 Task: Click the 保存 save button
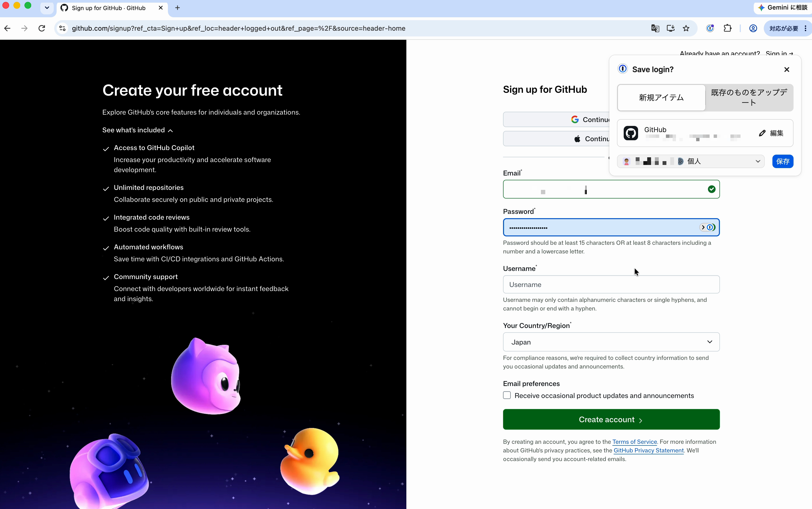(783, 161)
